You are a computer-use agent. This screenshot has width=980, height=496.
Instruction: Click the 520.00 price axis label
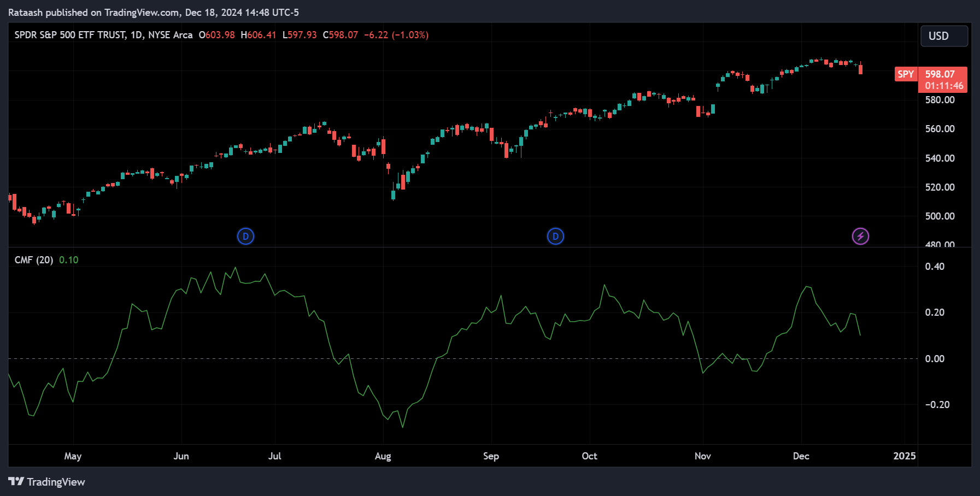tap(940, 187)
